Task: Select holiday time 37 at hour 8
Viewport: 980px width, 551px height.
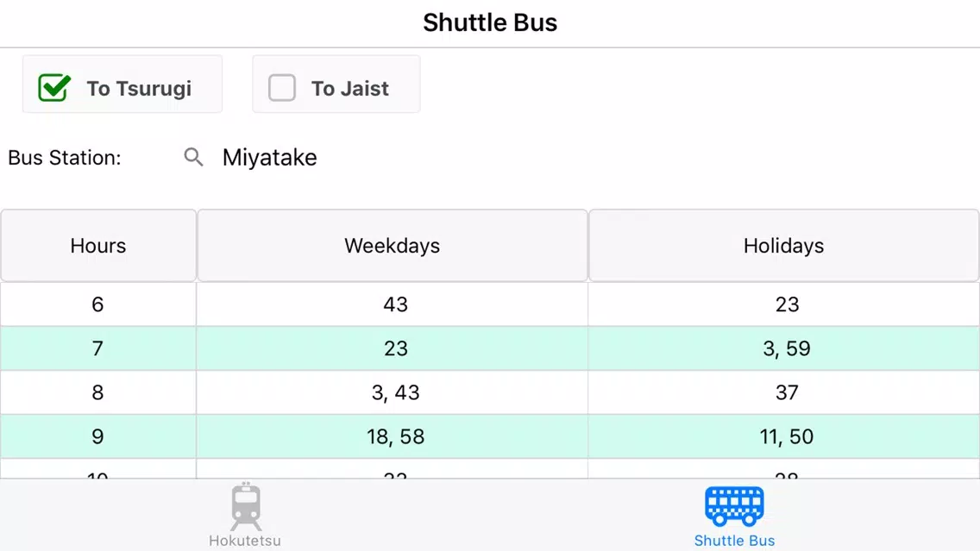Action: click(x=784, y=392)
